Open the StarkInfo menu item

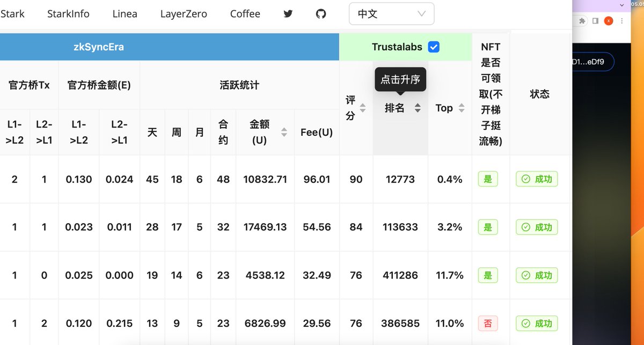point(68,14)
